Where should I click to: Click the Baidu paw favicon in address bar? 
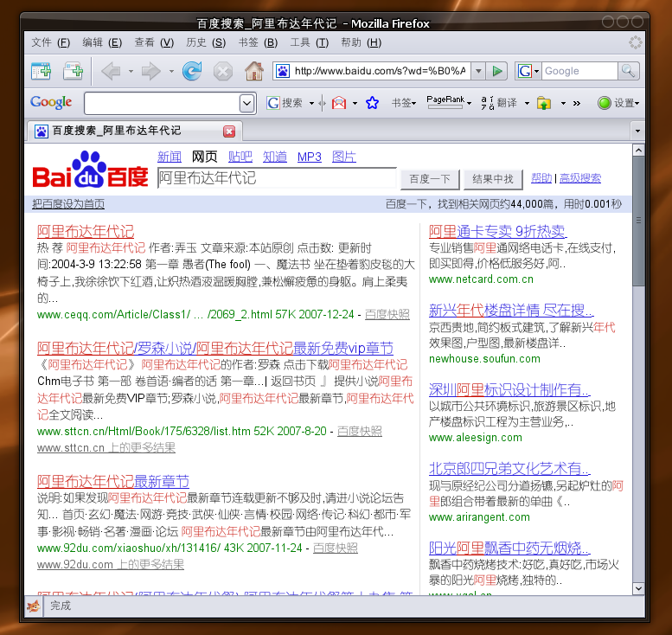tap(283, 71)
